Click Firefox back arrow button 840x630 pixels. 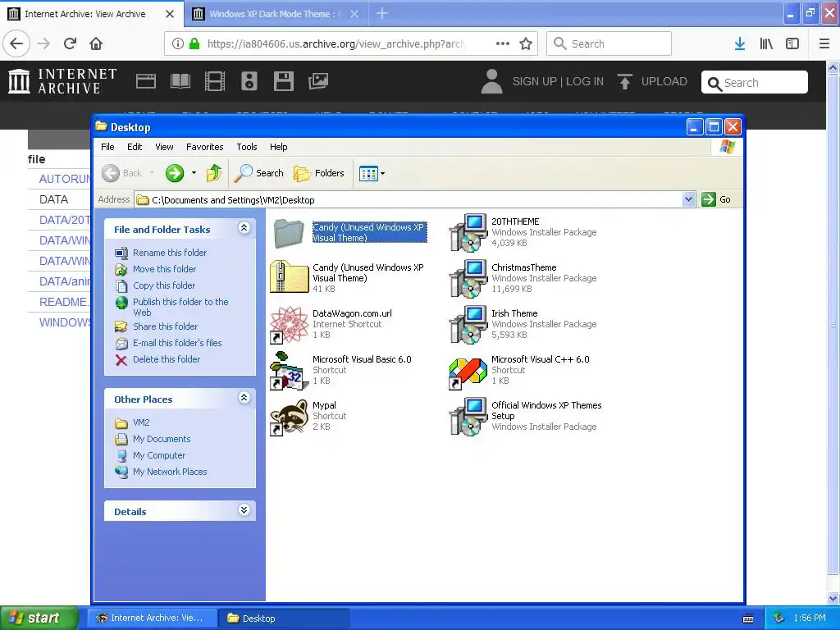[x=16, y=43]
